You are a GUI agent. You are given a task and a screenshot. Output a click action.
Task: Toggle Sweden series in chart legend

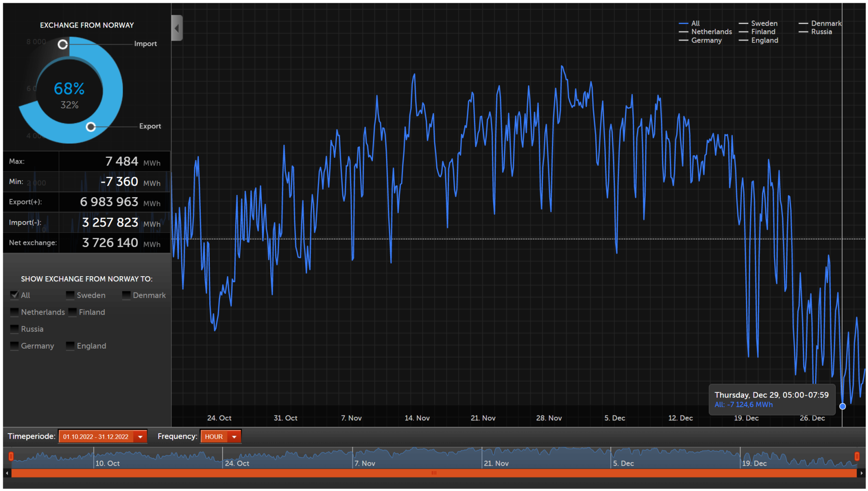pos(764,24)
